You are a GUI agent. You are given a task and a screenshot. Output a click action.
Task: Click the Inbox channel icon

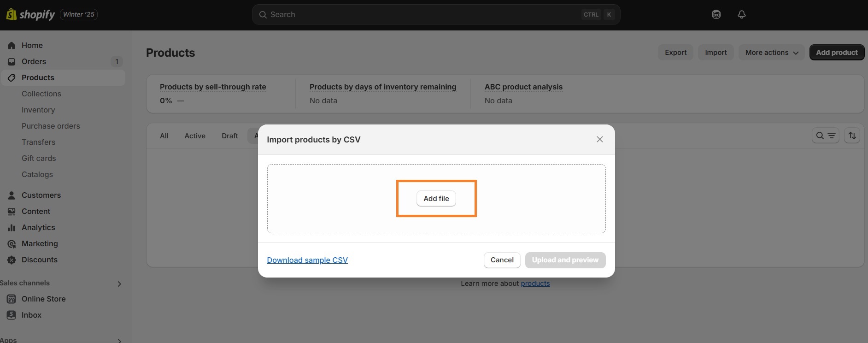[x=12, y=315]
